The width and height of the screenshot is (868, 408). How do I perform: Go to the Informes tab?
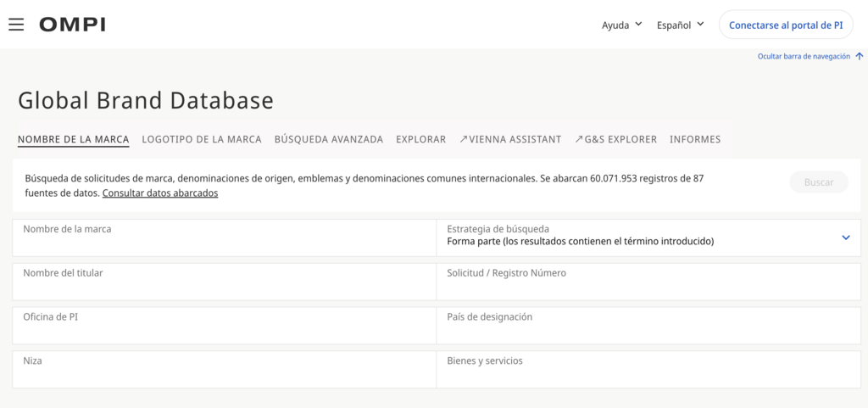[695, 139]
